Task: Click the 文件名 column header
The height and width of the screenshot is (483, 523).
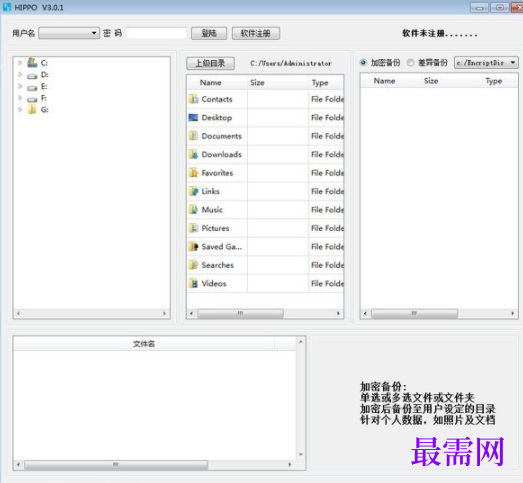Action: point(144,344)
